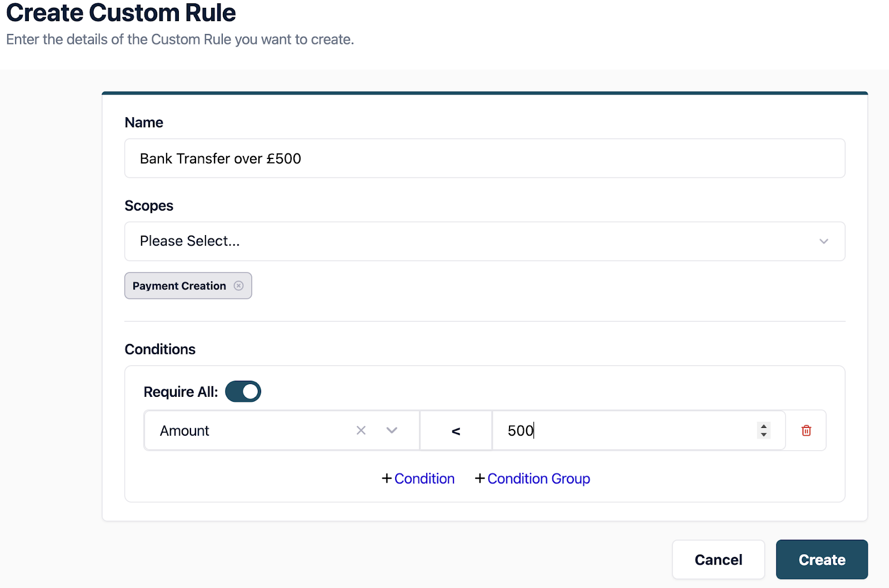Cancel the custom rule creation
The image size is (889, 588).
[x=718, y=560]
